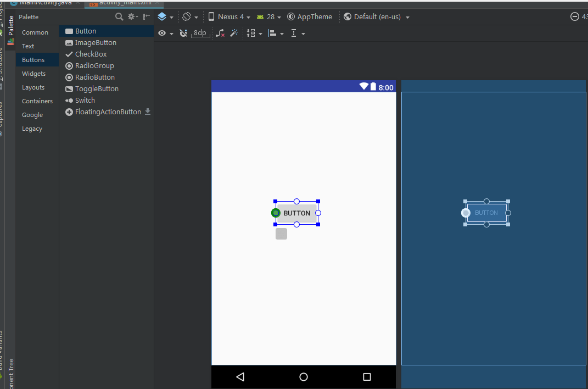
Task: Click gray square below design button
Action: coord(281,234)
